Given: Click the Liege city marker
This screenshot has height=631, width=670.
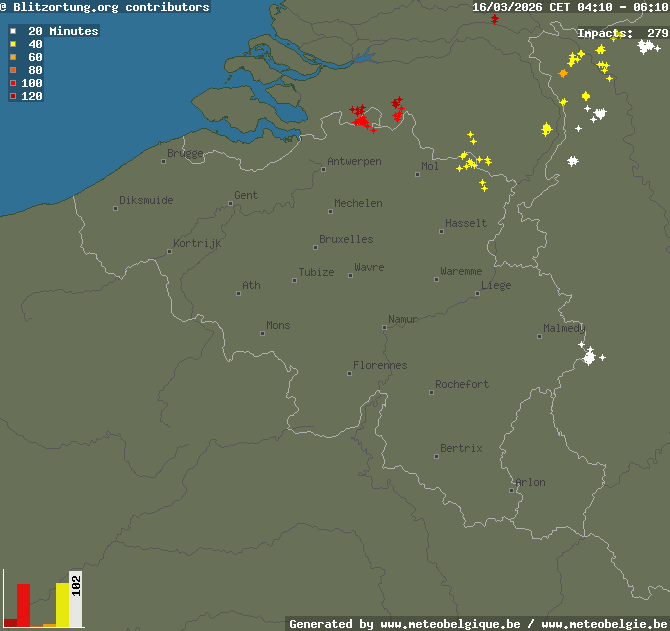Looking at the screenshot, I should (478, 293).
